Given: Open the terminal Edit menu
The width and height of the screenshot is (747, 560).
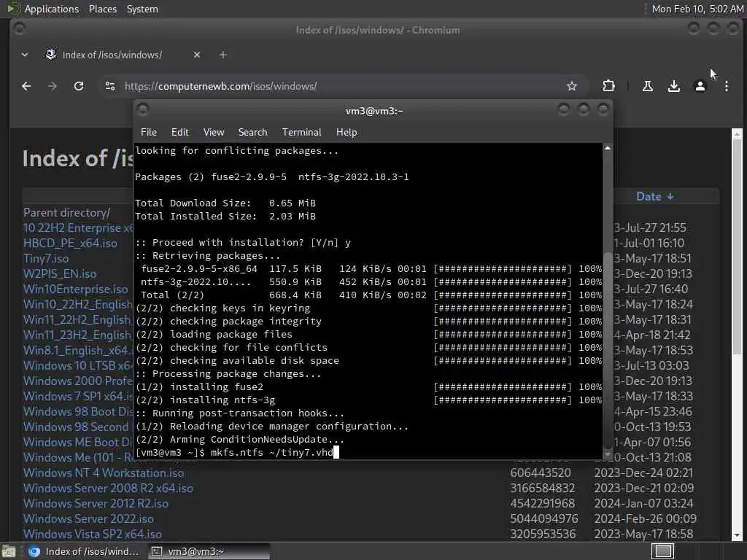Looking at the screenshot, I should coord(180,133).
